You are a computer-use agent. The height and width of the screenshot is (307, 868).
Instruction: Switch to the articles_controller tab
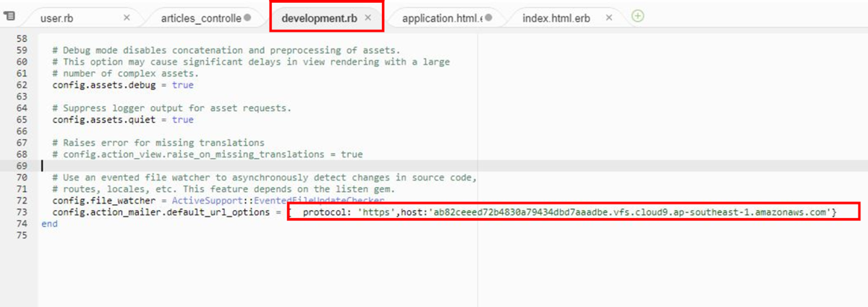(x=201, y=18)
